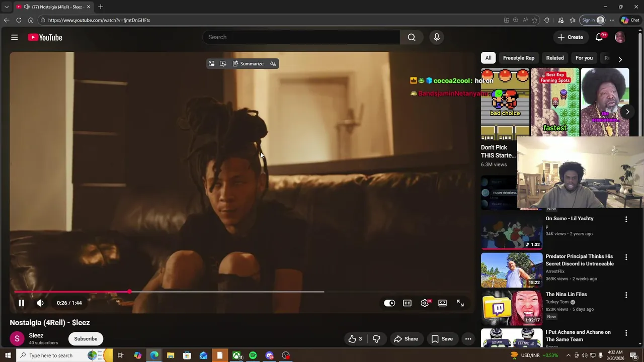Start voice search with the microphone

tap(437, 37)
